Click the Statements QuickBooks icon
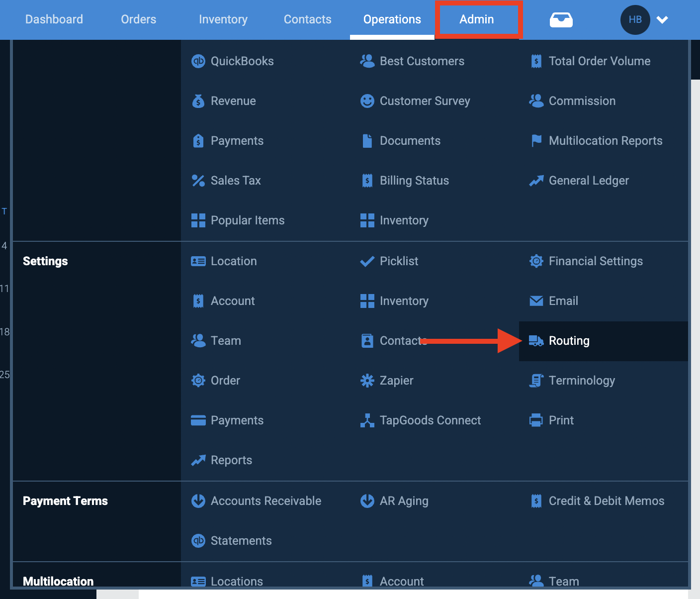The width and height of the screenshot is (700, 599). point(198,541)
